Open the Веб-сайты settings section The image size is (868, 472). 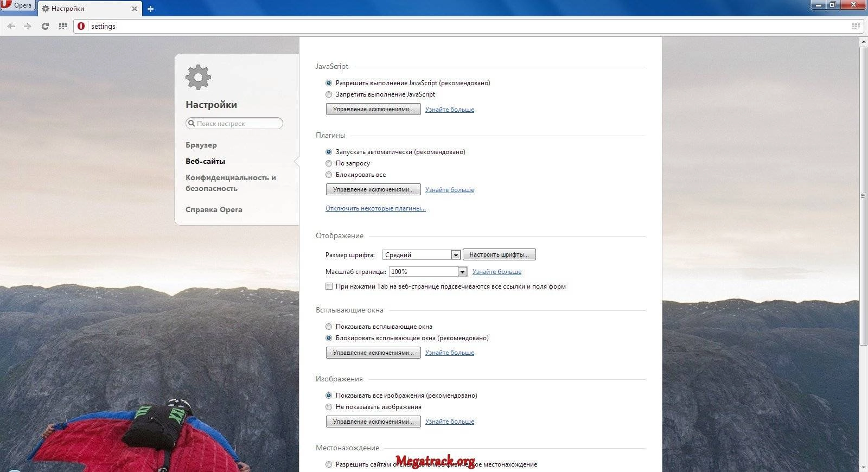click(205, 161)
